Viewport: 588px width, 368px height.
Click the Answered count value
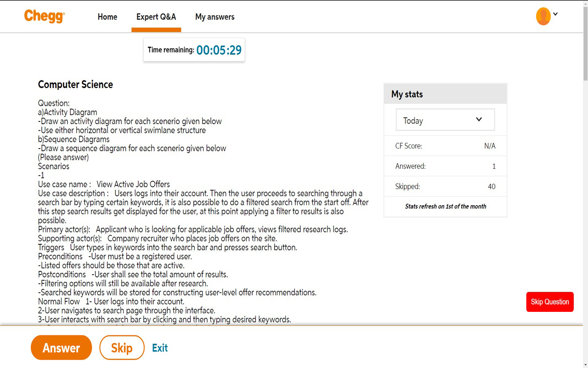click(x=494, y=166)
